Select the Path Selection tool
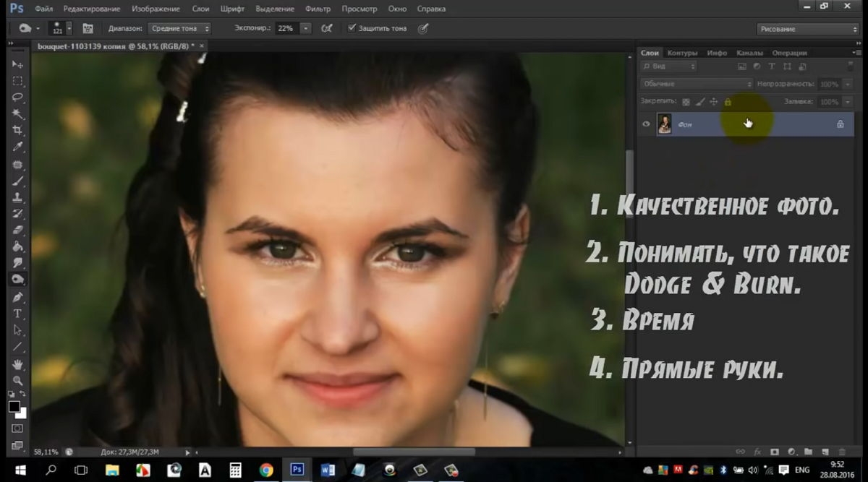The width and height of the screenshot is (868, 482). pyautogui.click(x=18, y=331)
